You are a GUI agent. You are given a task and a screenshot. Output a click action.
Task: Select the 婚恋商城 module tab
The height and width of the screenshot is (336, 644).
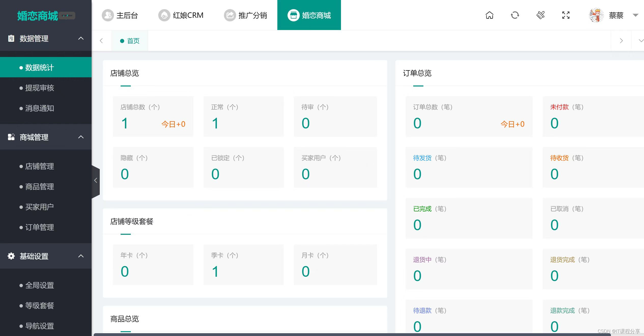click(309, 15)
